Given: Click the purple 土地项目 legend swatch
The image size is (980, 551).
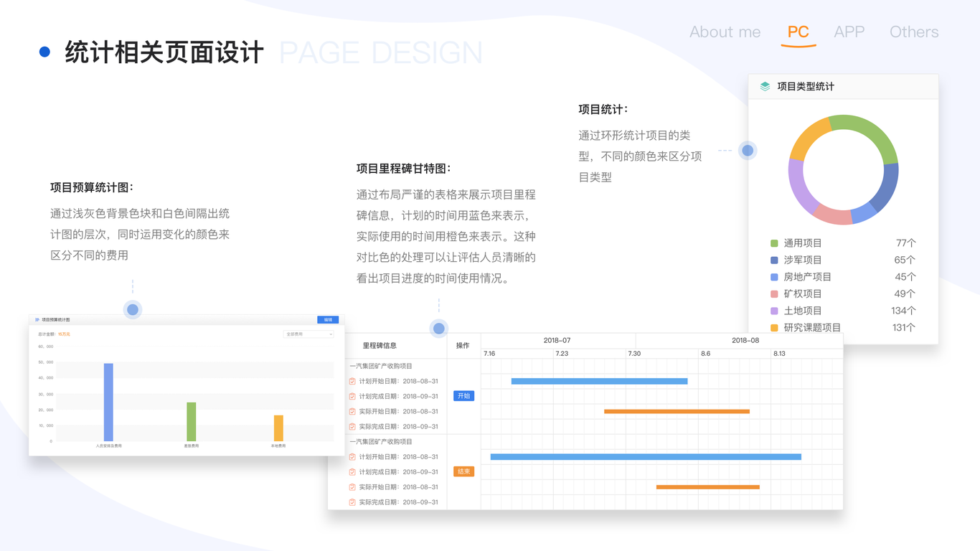Looking at the screenshot, I should (774, 311).
